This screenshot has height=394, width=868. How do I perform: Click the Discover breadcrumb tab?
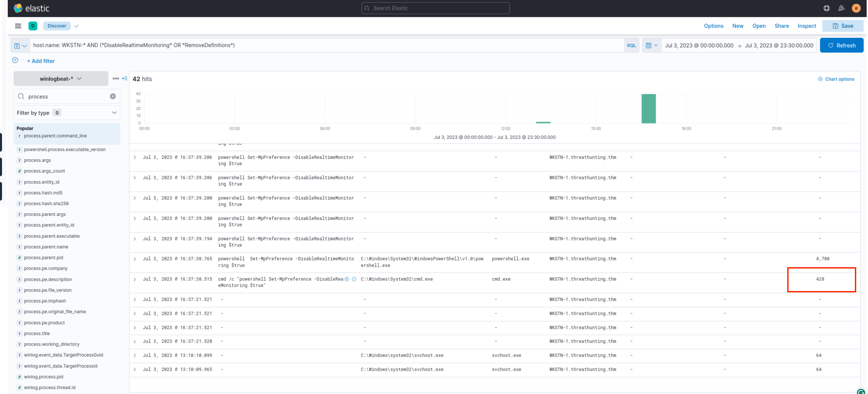(57, 26)
